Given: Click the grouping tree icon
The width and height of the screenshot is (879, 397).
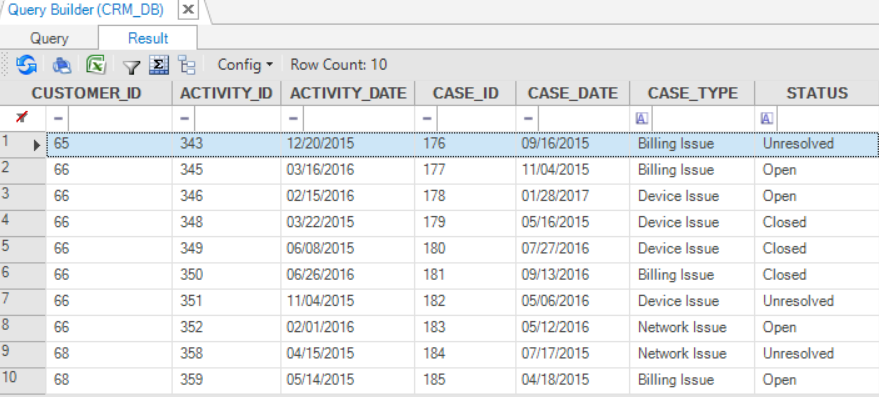Looking at the screenshot, I should [x=187, y=65].
